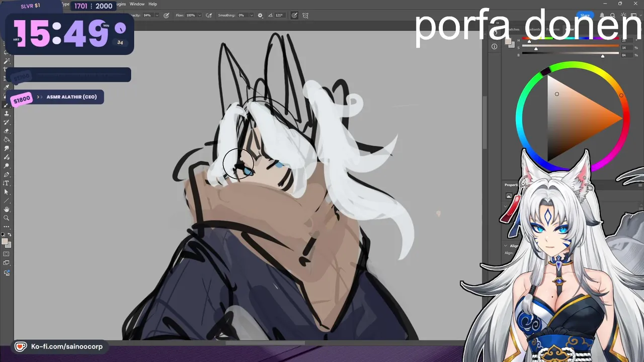Screen dimensions: 644x362
Task: Change the screen mode
Action: pos(7,263)
